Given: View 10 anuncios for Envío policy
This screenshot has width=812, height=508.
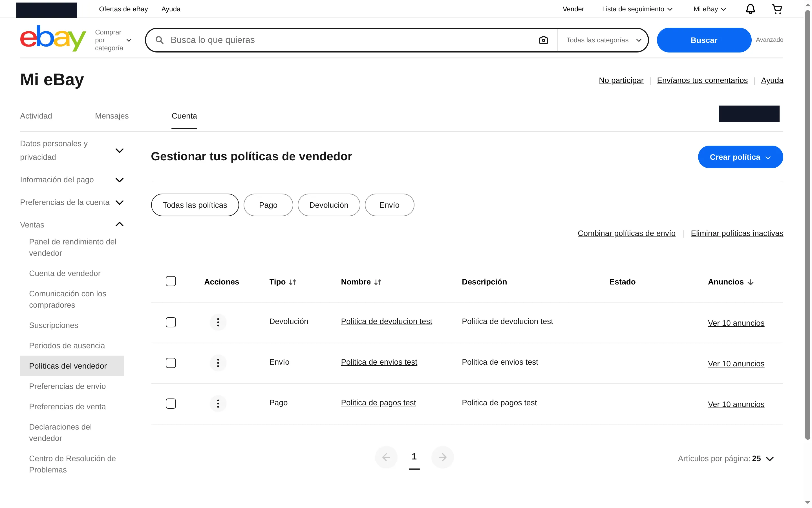Looking at the screenshot, I should [x=736, y=364].
